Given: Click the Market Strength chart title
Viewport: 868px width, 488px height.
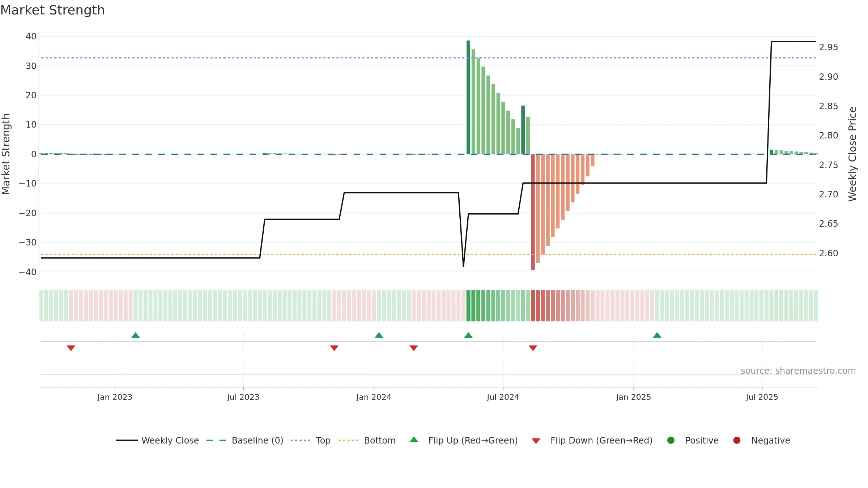Looking at the screenshot, I should [52, 10].
